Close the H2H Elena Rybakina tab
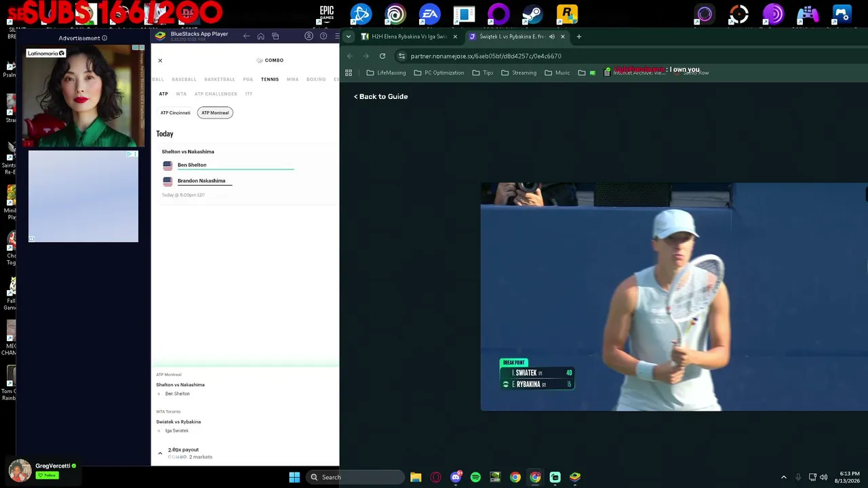The height and width of the screenshot is (488, 868). coord(455,37)
